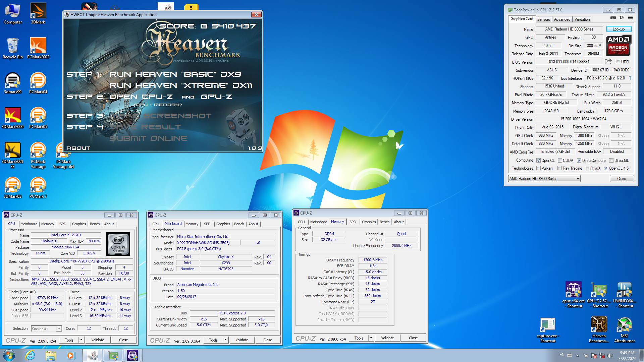Toggle the OpenCL checkbox in GPU-Z
Image resolution: width=644 pixels, height=362 pixels.
pyautogui.click(x=538, y=161)
